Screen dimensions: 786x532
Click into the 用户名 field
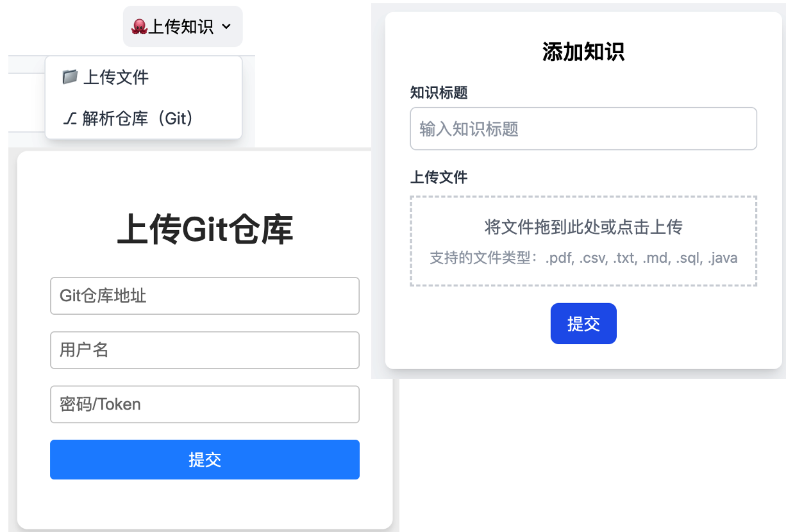pyautogui.click(x=205, y=350)
